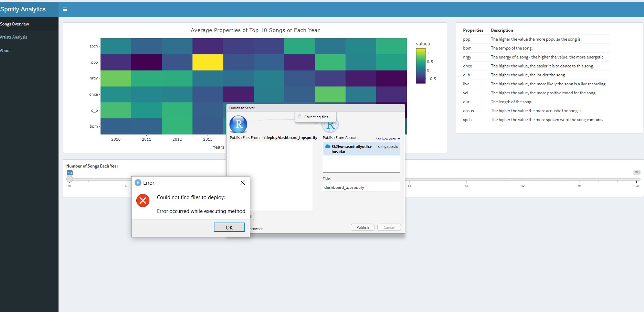Select the 8k2lvx-sasmito0yudha-husada account entry

352,149
